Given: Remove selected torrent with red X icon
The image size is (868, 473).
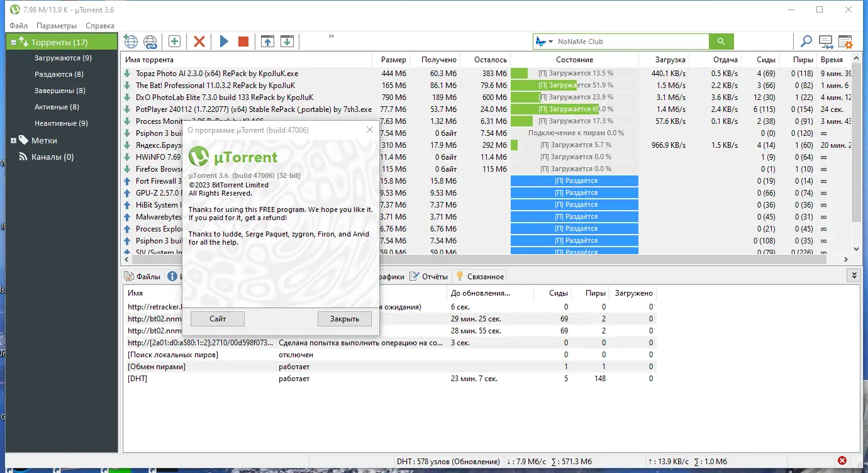Looking at the screenshot, I should 199,42.
